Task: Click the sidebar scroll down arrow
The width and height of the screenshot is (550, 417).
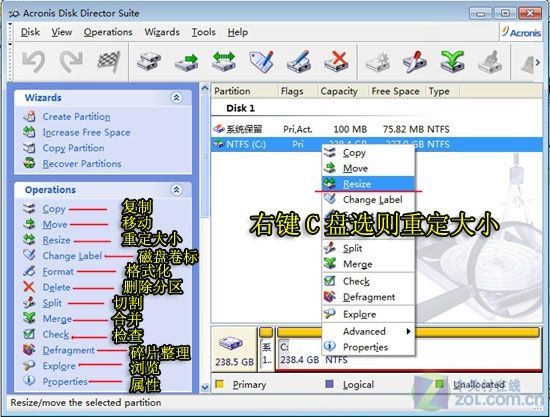Action: pyautogui.click(x=205, y=387)
